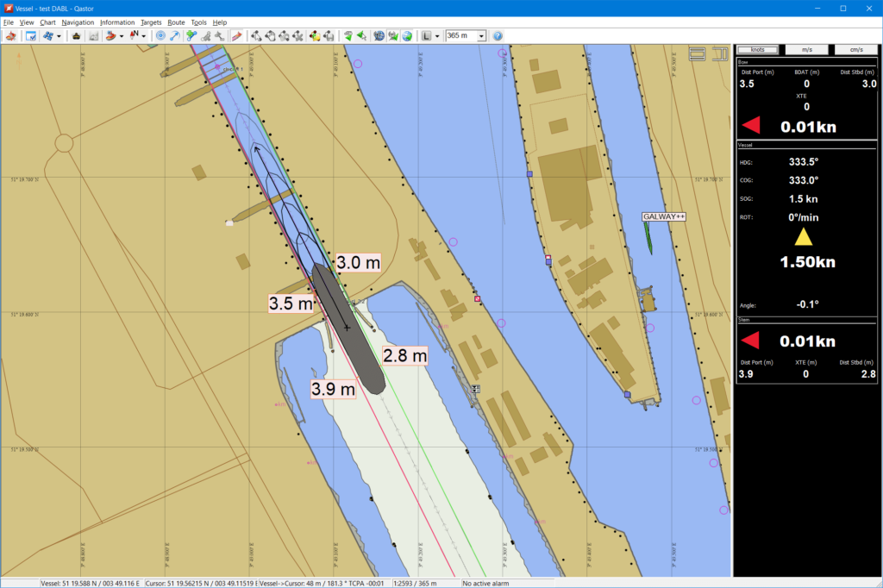883x588 pixels.
Task: Select the blue concentric range rings icon
Action: (x=160, y=36)
